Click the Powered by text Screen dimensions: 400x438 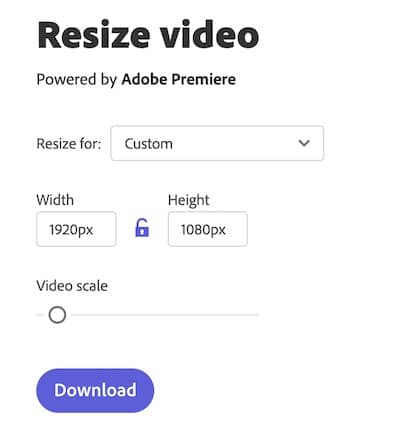77,80
